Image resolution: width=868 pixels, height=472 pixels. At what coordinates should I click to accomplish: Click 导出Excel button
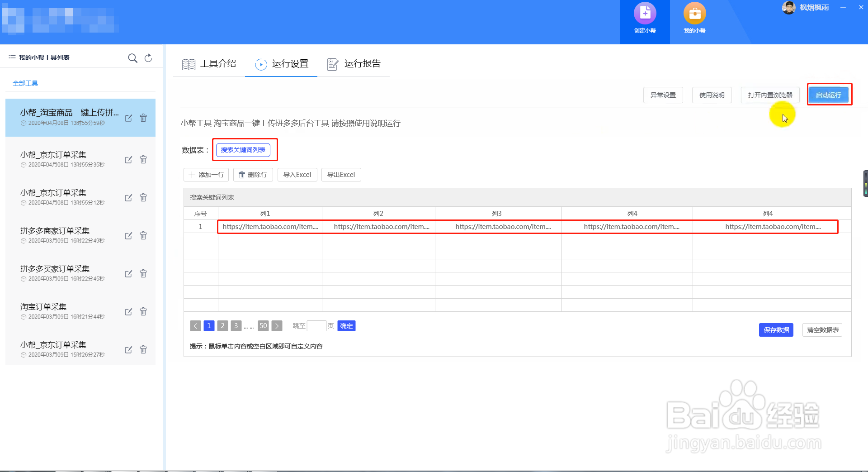coord(341,175)
